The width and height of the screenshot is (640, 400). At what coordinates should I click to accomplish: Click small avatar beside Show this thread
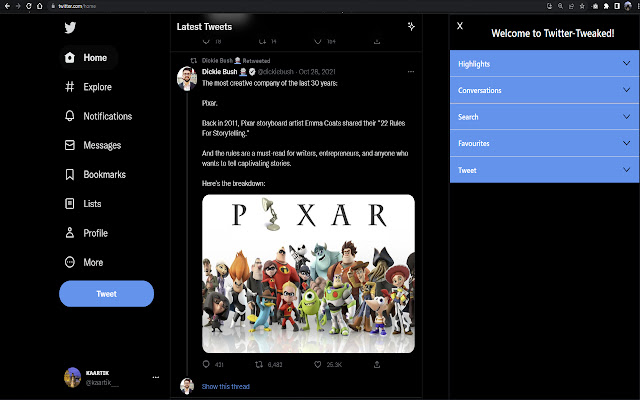pyautogui.click(x=187, y=386)
